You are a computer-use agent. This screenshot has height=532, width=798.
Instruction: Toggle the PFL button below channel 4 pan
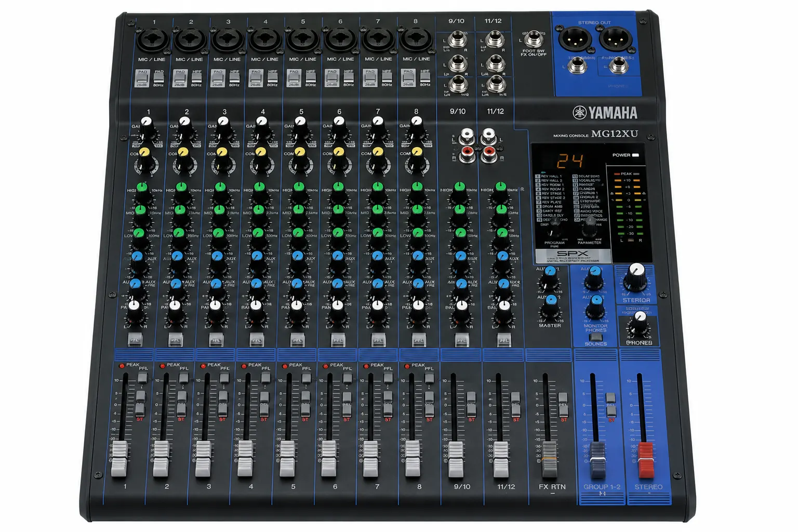pyautogui.click(x=257, y=340)
